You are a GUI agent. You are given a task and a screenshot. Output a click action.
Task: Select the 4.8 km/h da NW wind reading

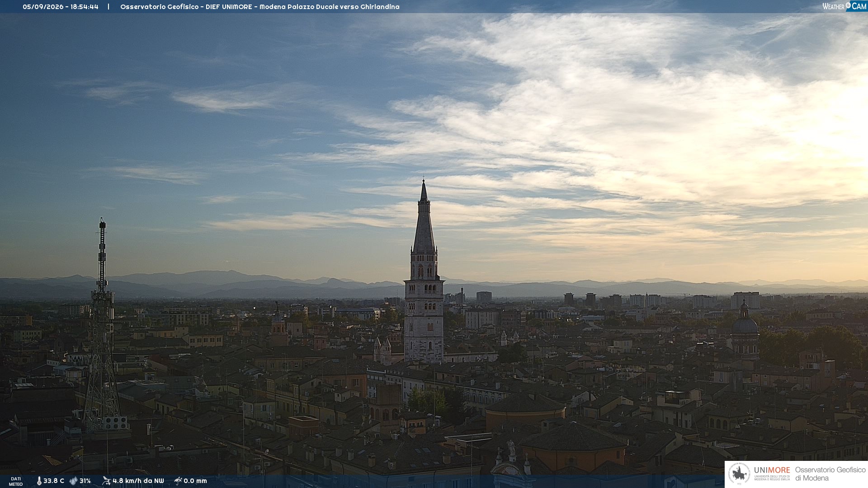pyautogui.click(x=138, y=481)
